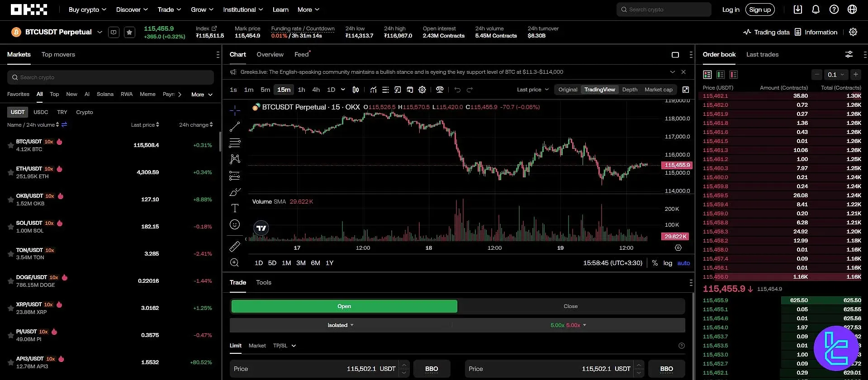Open the emoji sticker tool

[x=235, y=224]
